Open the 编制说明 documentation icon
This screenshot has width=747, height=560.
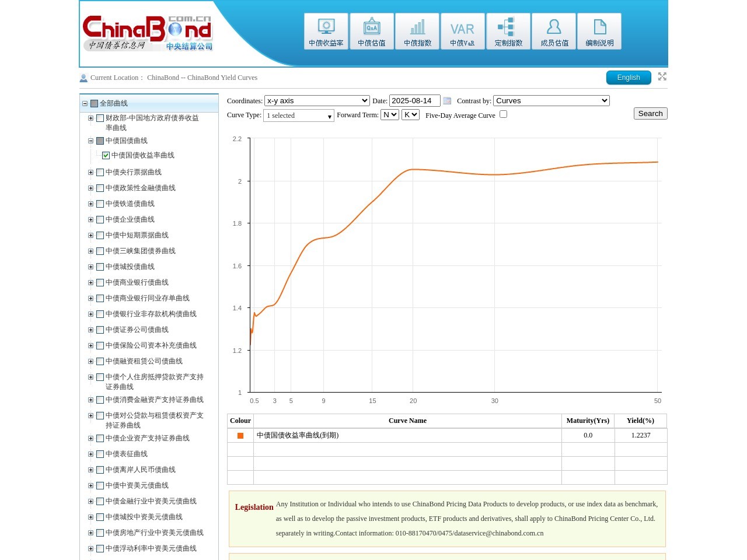pyautogui.click(x=599, y=32)
